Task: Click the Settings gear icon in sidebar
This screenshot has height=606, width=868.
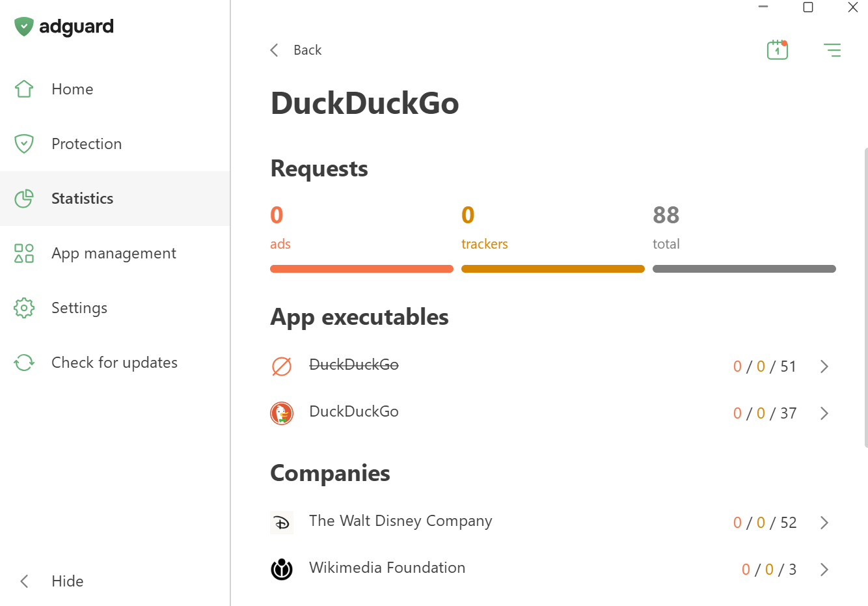Action: point(24,308)
